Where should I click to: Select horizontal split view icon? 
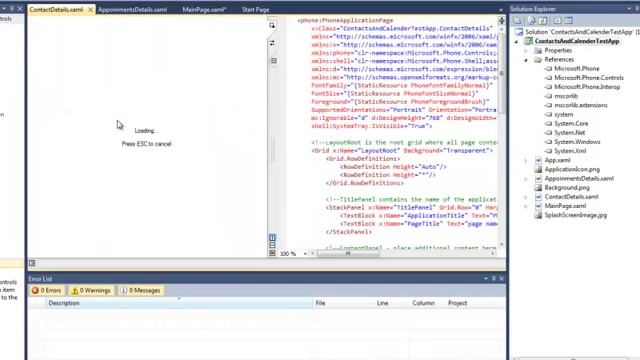[x=272, y=245]
